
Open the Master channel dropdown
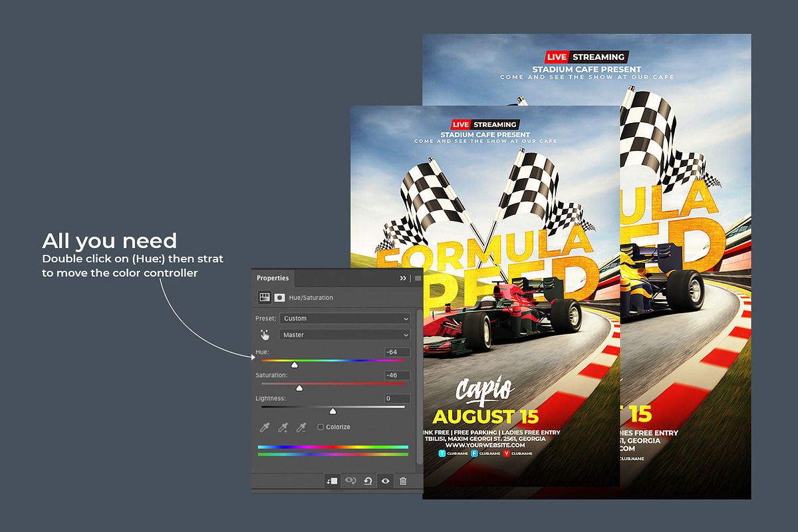tap(344, 334)
